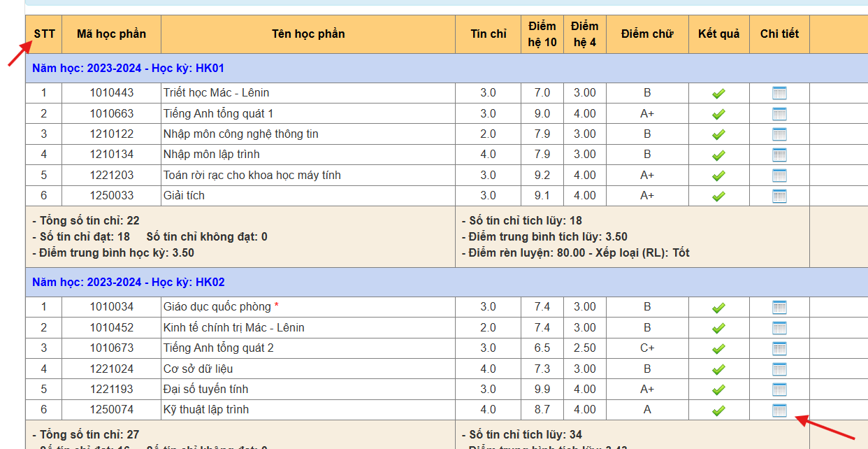
Task: View details icon for Kỹ thuật lập trình
Action: (x=779, y=411)
